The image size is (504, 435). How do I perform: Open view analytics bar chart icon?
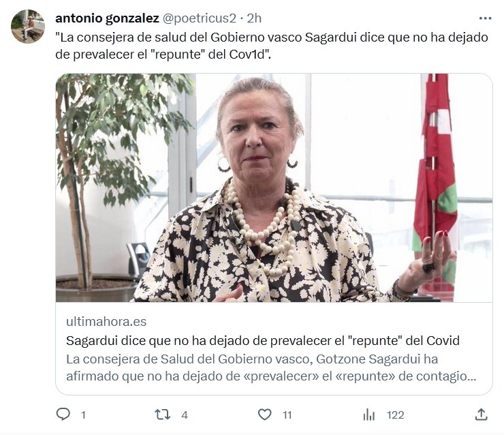pos(368,415)
